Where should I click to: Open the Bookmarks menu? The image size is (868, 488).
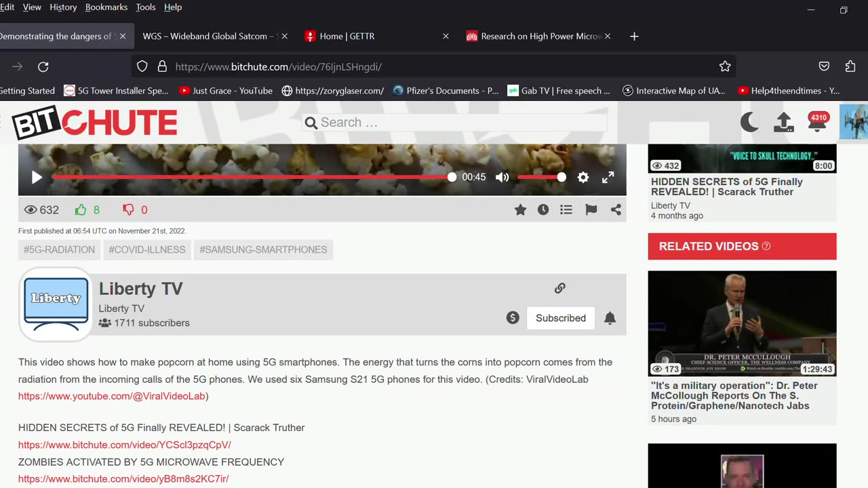point(106,7)
